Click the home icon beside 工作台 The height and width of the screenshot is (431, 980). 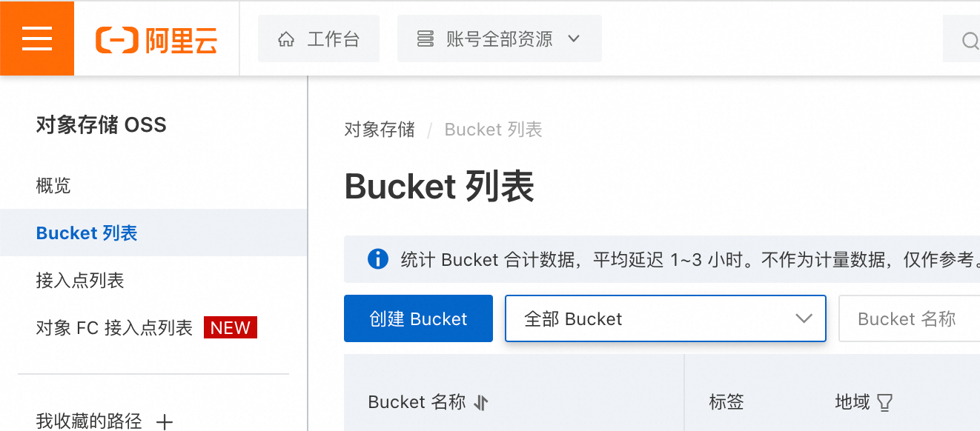pos(286,39)
